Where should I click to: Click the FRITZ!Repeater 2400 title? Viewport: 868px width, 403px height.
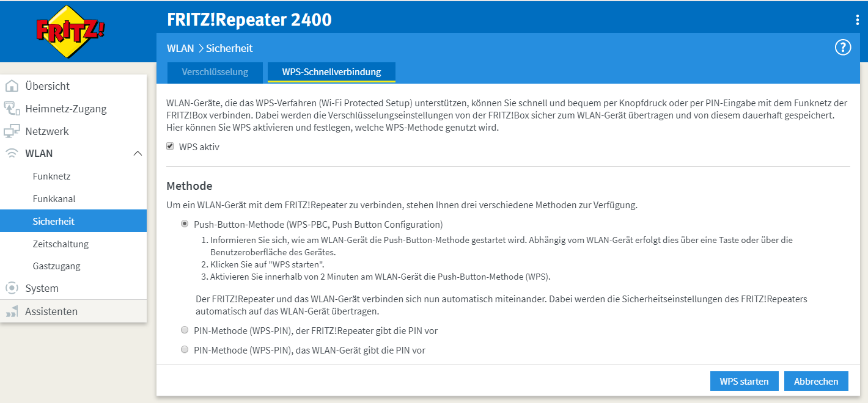249,20
